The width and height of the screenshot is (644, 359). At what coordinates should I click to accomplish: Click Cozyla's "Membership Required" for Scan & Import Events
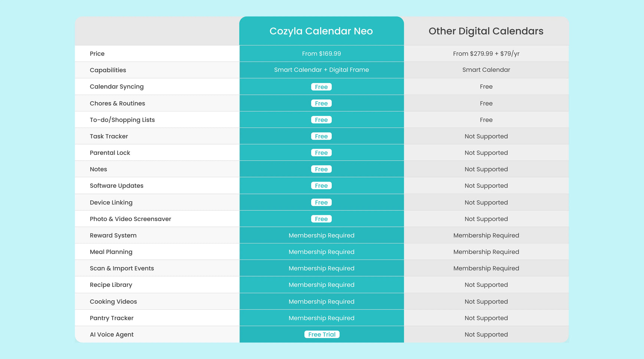pyautogui.click(x=322, y=268)
